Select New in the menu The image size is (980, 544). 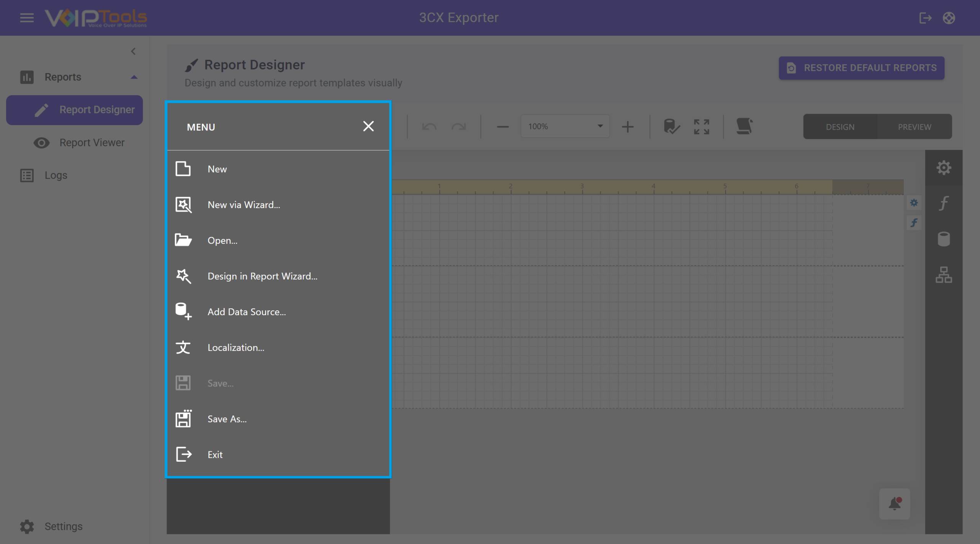click(x=278, y=169)
